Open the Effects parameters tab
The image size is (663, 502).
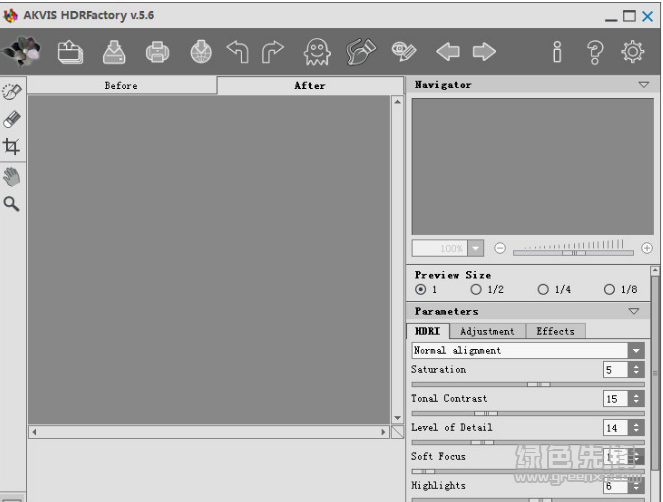(x=556, y=331)
